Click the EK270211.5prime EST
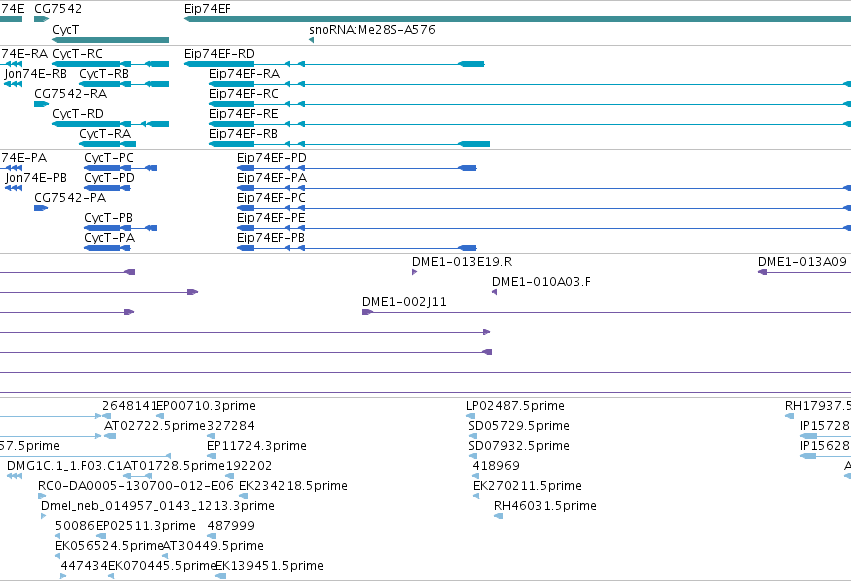851x581 pixels. (476, 496)
